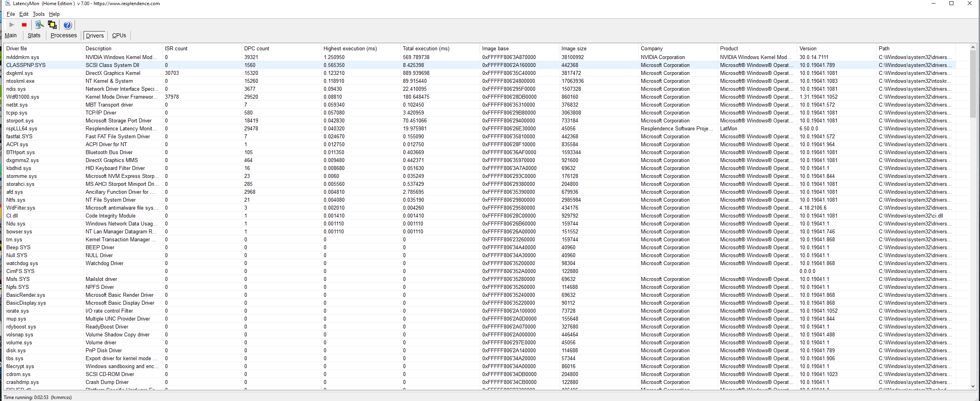Sort by the Version column header

coord(836,48)
